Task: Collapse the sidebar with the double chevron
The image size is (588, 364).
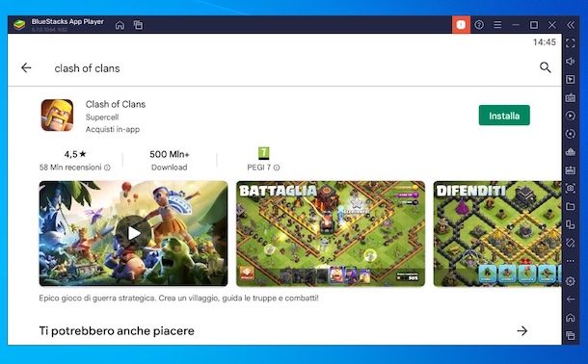Action: point(571,25)
